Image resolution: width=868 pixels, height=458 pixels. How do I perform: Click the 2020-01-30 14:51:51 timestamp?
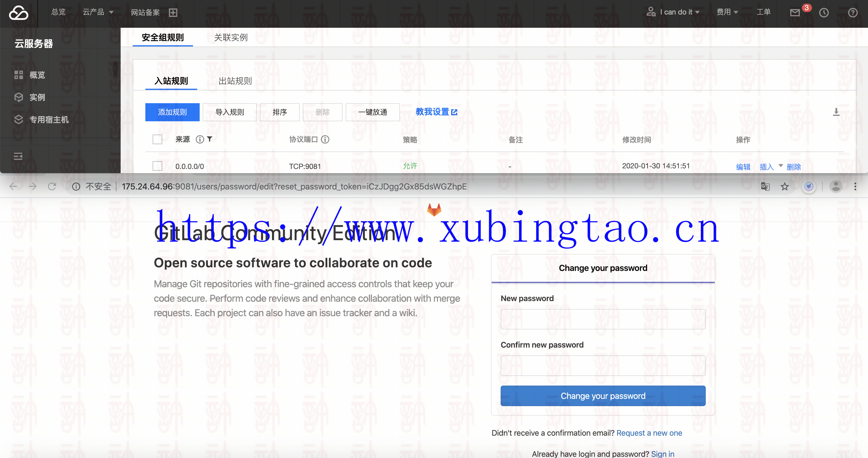point(656,165)
